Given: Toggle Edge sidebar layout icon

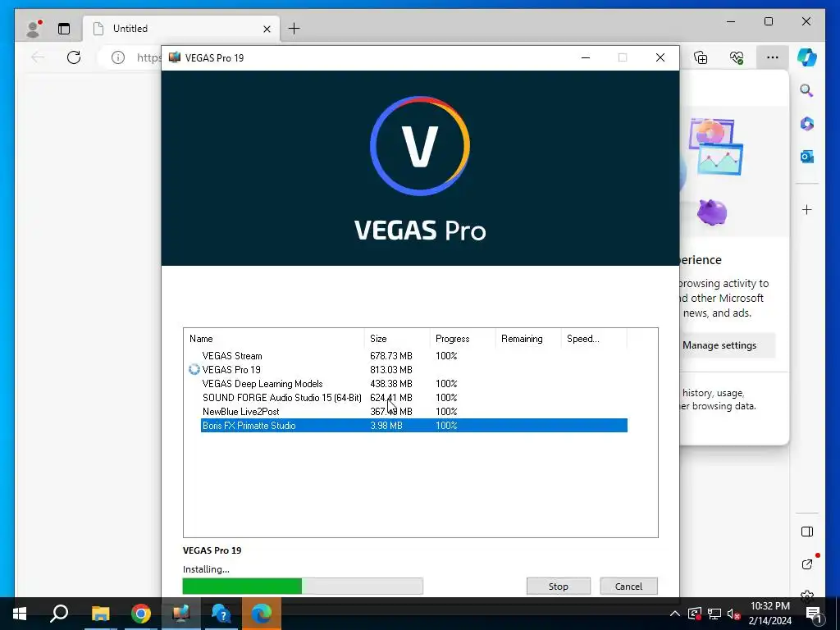Looking at the screenshot, I should point(807,532).
